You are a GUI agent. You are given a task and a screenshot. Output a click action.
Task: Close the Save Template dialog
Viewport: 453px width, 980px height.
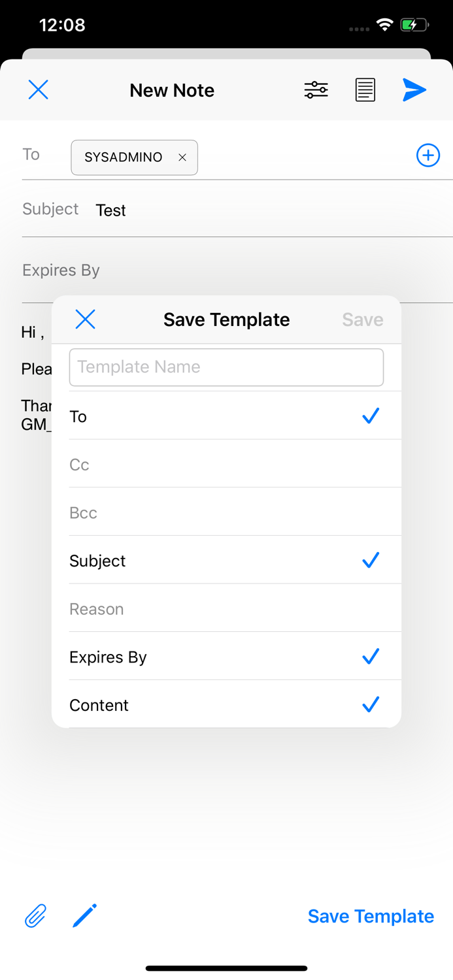85,319
